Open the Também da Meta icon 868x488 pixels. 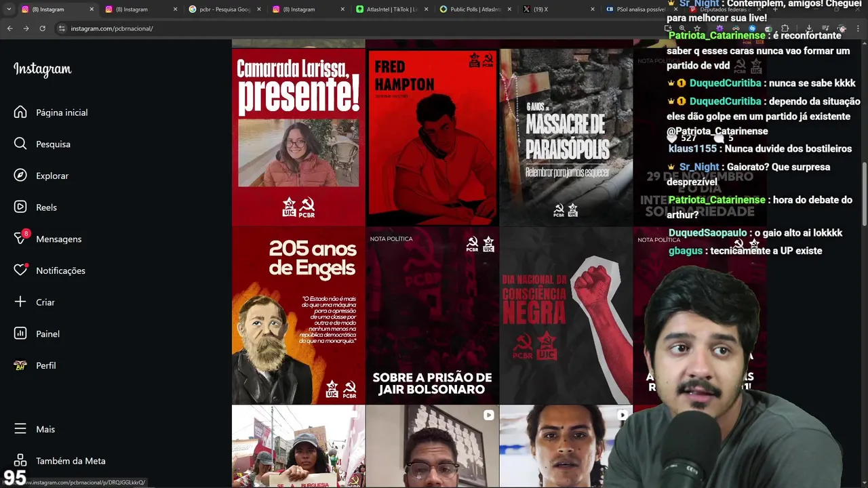pos(20,461)
